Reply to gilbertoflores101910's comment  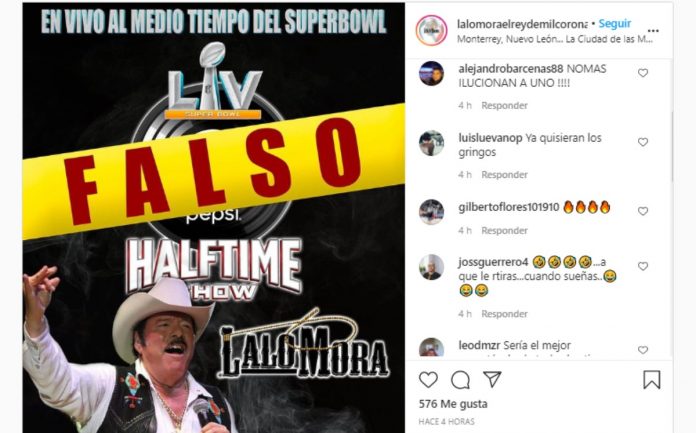coord(505,230)
